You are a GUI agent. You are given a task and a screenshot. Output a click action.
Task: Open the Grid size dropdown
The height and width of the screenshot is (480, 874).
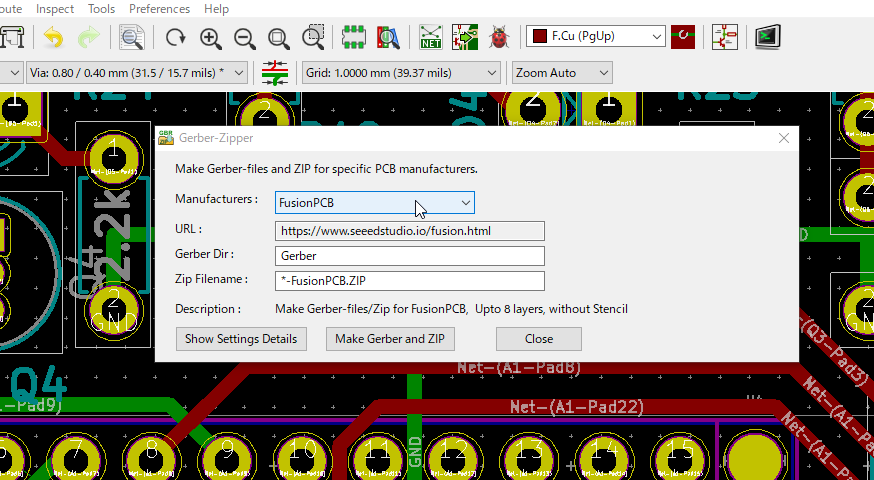[x=401, y=73]
